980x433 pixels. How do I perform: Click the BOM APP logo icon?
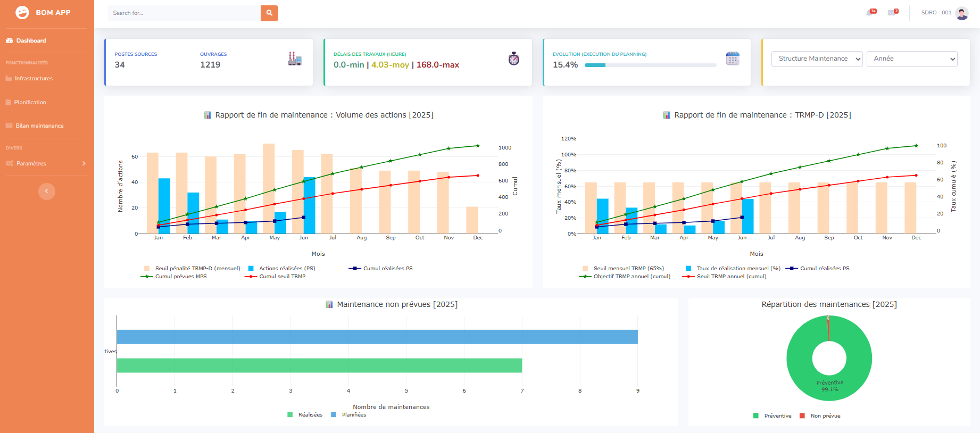(22, 12)
